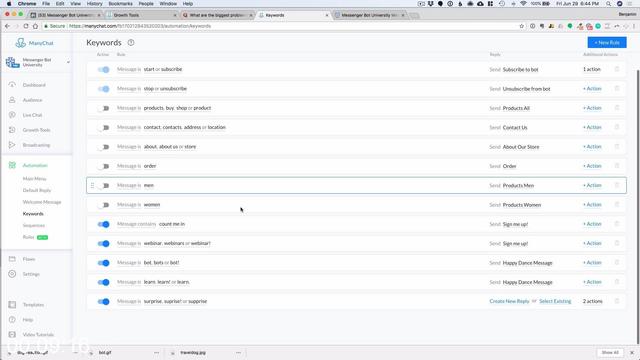
Task: Open the Chrome File menu
Action: coord(46,4)
